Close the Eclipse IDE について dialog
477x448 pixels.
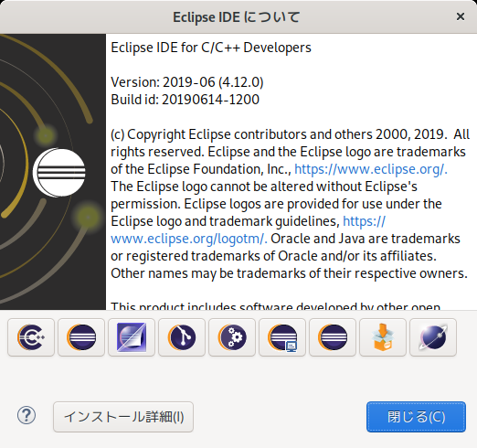[x=461, y=16]
